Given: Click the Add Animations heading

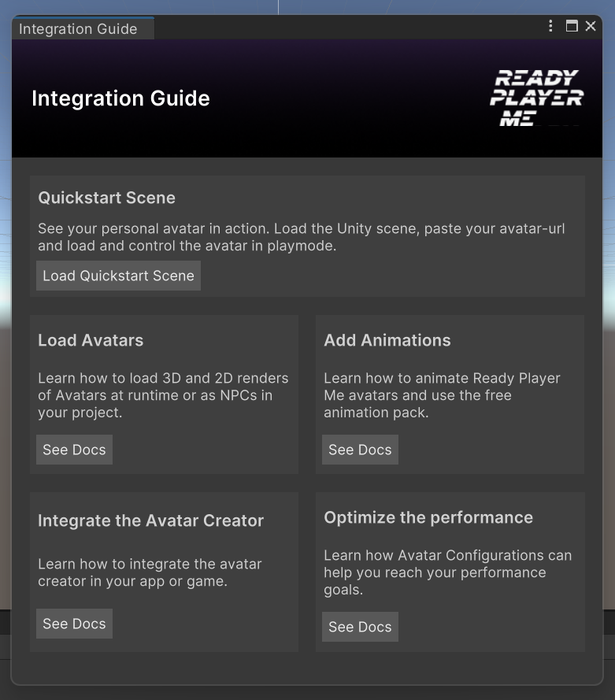Looking at the screenshot, I should (387, 340).
